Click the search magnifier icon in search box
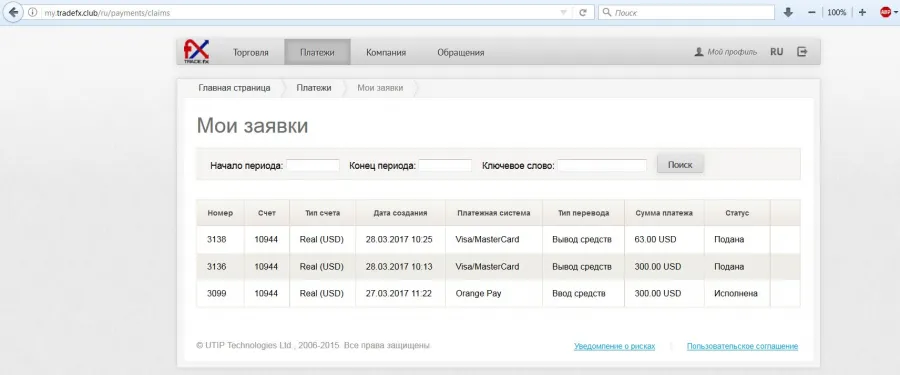900x375 pixels. [607, 12]
